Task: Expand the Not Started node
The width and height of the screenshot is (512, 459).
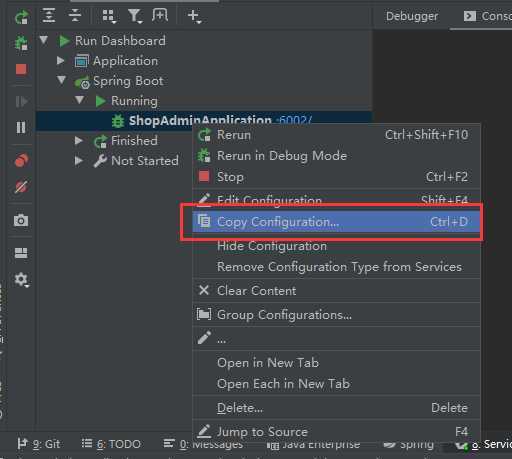Action: [79, 161]
